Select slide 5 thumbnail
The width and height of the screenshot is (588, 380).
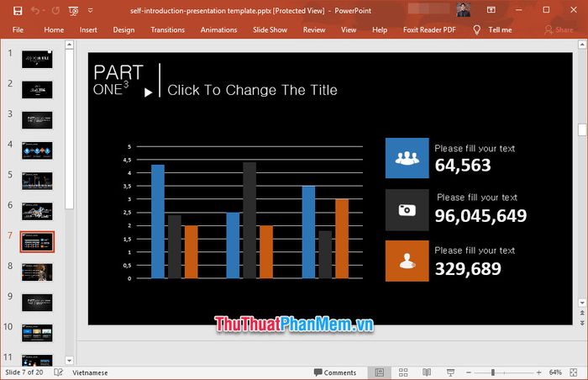(x=37, y=181)
